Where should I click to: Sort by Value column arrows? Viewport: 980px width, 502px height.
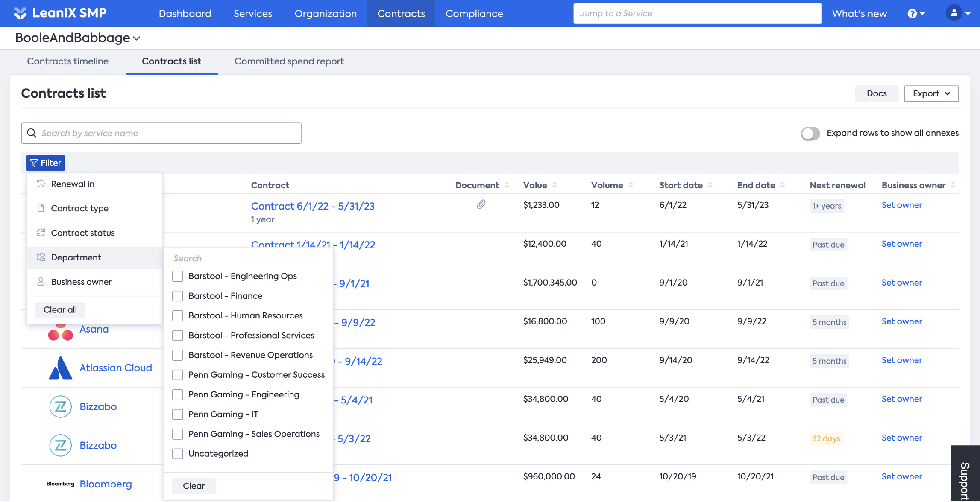click(555, 185)
